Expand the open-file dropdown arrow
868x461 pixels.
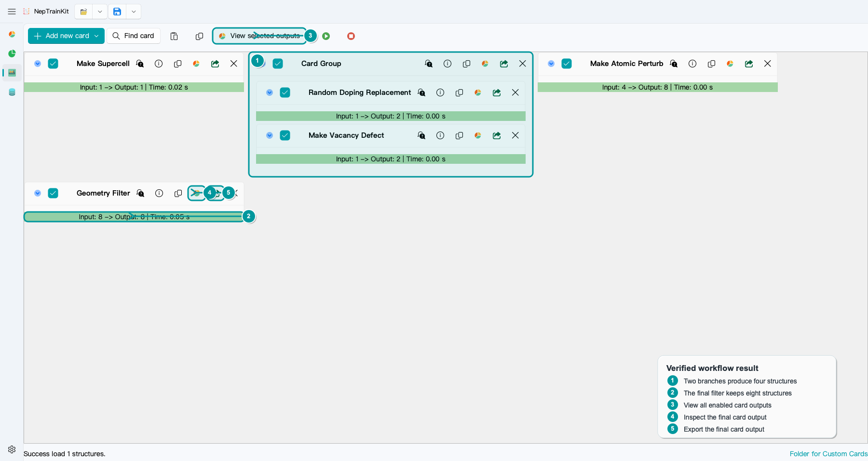tap(100, 12)
